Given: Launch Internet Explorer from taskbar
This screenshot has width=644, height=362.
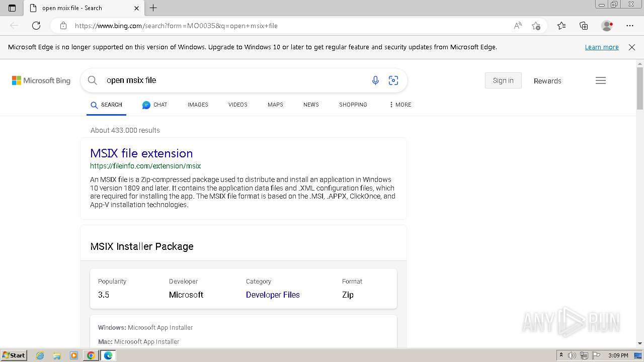Looking at the screenshot, I should click(40, 355).
